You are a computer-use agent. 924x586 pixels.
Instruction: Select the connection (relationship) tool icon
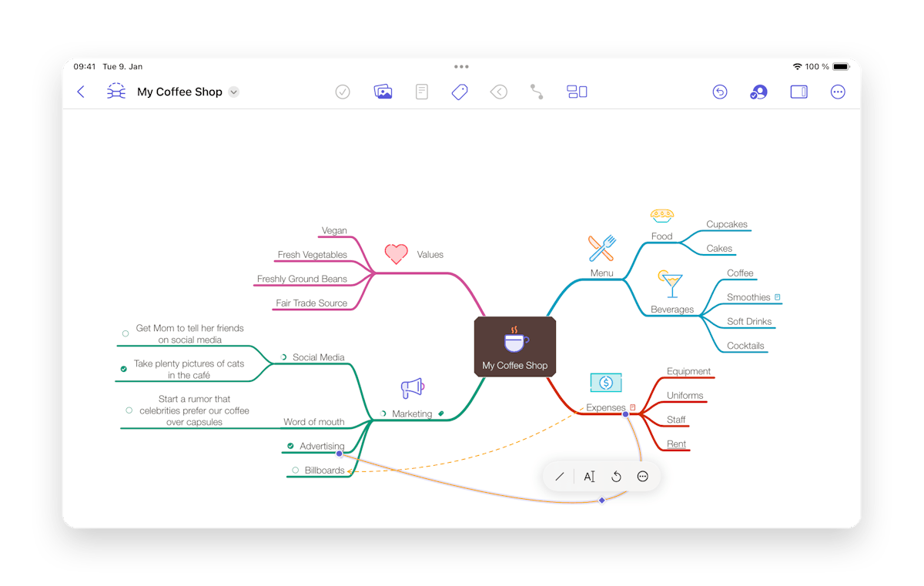click(x=537, y=92)
